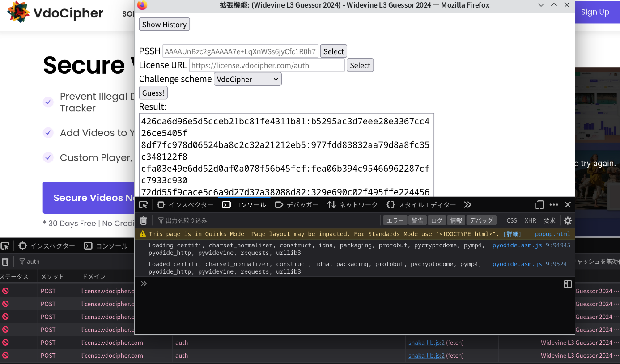Click the element picker icon in the background devtools
This screenshot has height=364, width=620.
(5, 246)
